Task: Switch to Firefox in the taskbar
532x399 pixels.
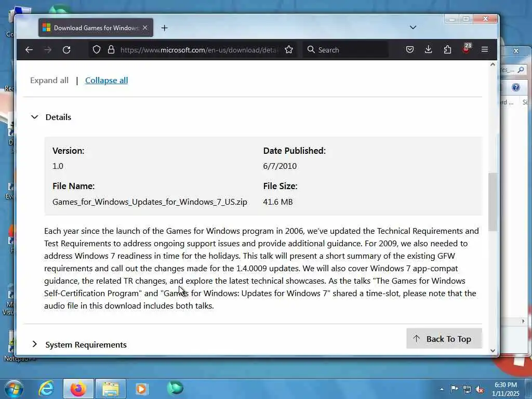Action: (78, 389)
